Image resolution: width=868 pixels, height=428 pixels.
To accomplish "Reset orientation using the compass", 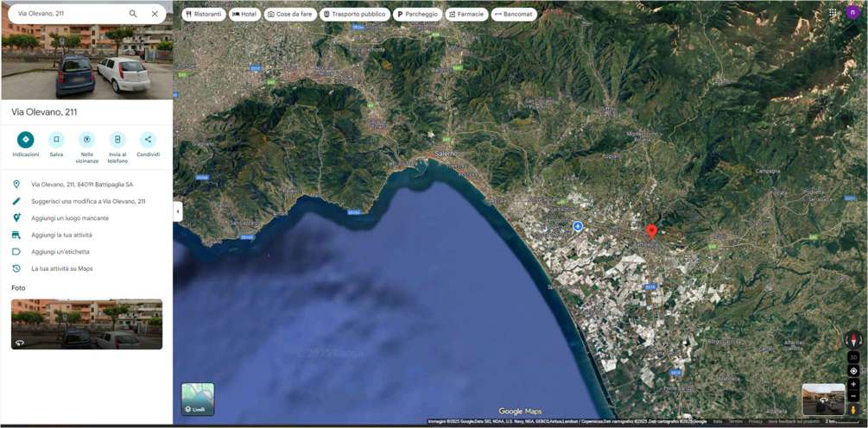I will 853,340.
